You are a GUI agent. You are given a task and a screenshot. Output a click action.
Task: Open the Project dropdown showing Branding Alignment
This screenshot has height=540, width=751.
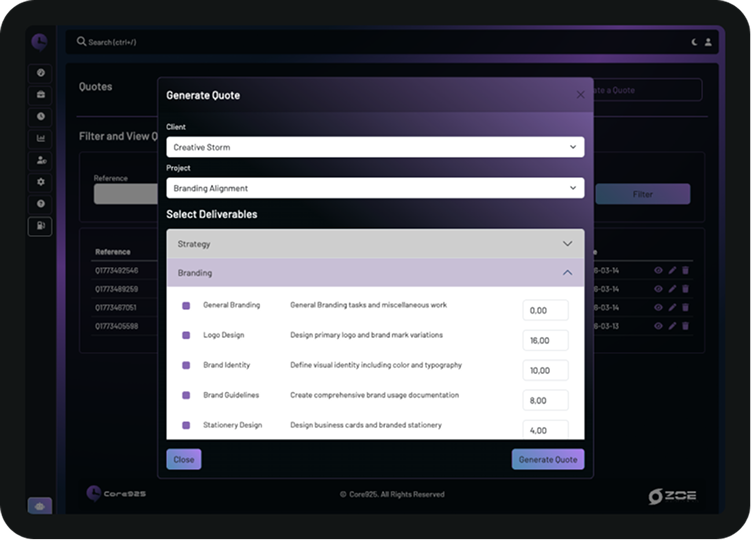click(375, 188)
